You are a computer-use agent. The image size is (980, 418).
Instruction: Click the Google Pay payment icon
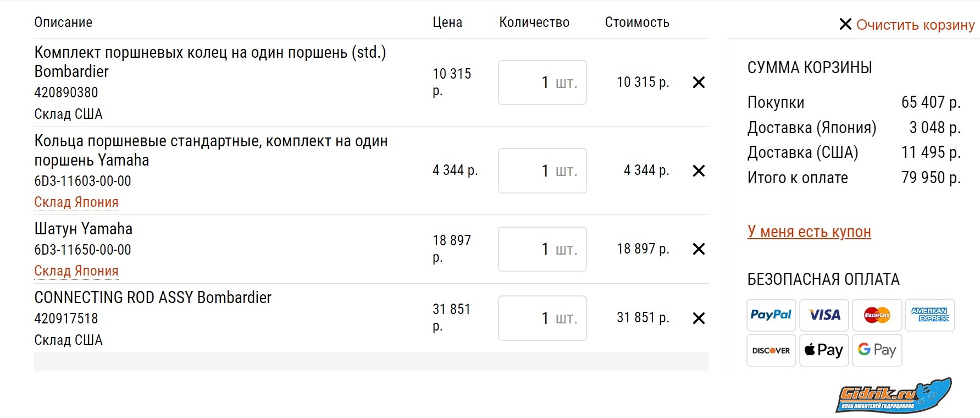(877, 350)
